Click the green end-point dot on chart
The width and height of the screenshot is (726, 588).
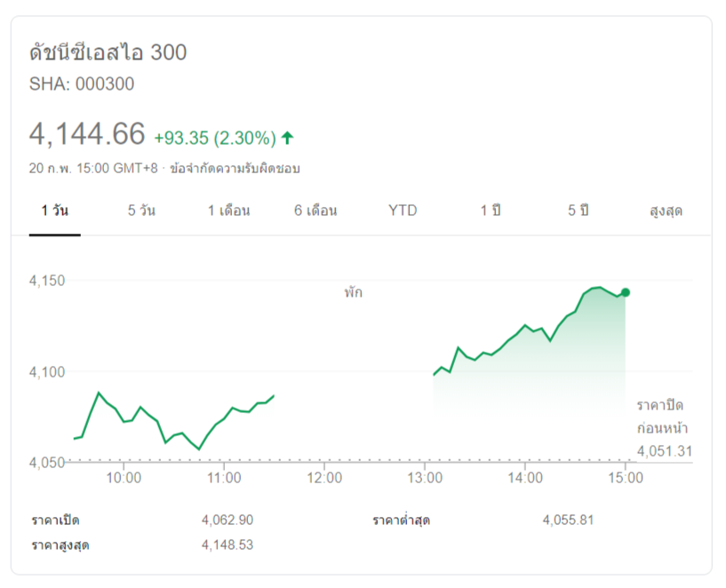(x=626, y=292)
